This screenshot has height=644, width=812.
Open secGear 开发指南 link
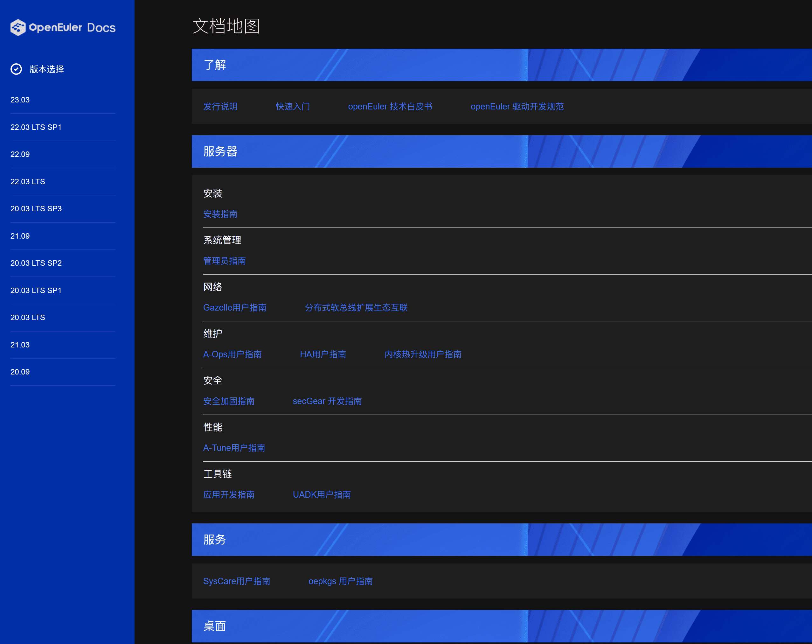pyautogui.click(x=327, y=401)
